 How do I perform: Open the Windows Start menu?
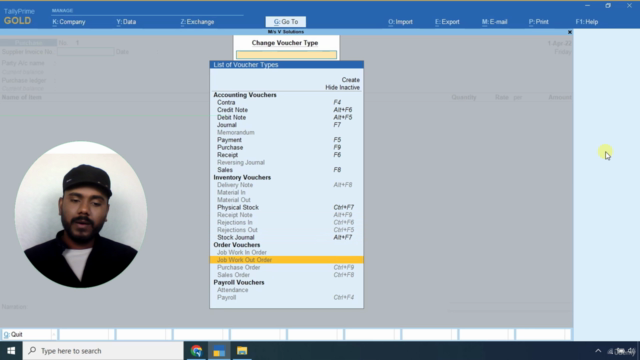11,351
